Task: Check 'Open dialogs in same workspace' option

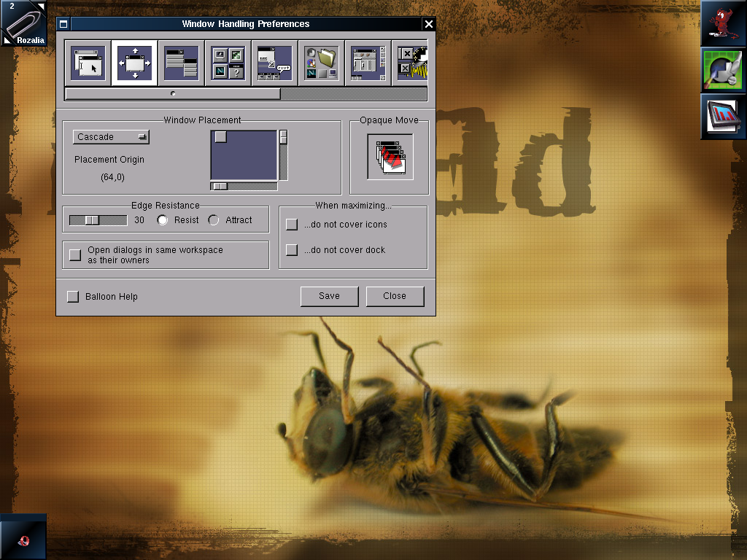Action: (74, 255)
